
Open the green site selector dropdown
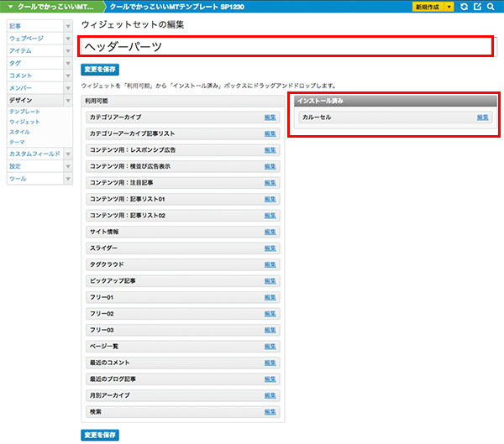(x=52, y=7)
